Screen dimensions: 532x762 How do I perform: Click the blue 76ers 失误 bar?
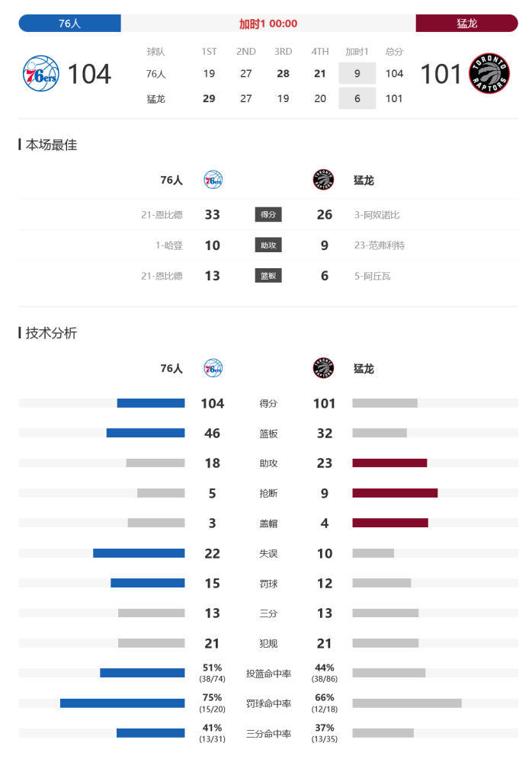click(x=139, y=553)
